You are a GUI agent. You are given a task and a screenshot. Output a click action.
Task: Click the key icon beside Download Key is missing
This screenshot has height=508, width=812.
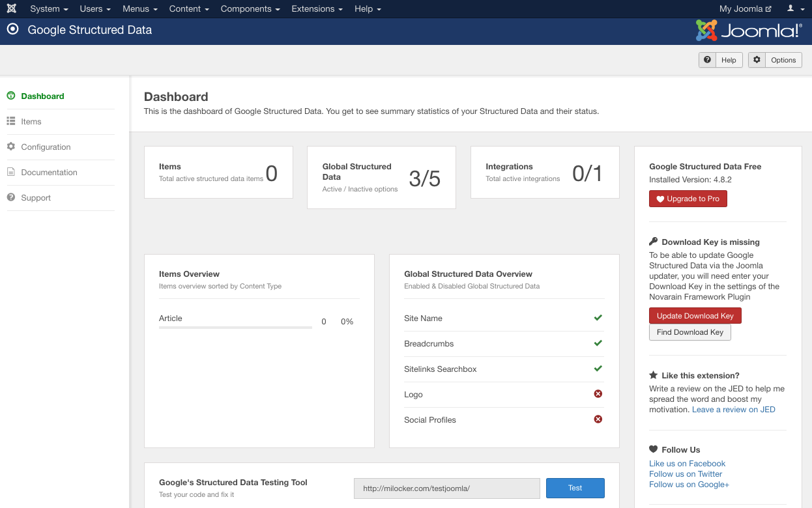pos(654,242)
